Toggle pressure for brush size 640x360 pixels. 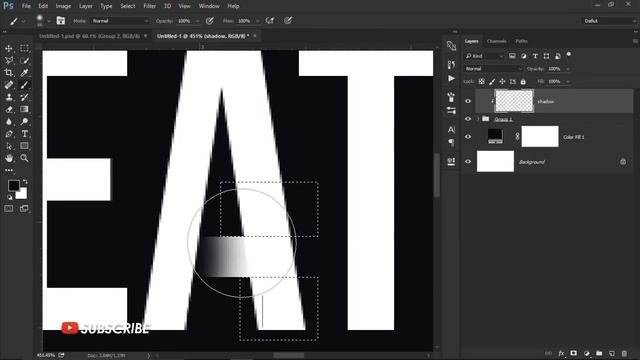point(288,20)
